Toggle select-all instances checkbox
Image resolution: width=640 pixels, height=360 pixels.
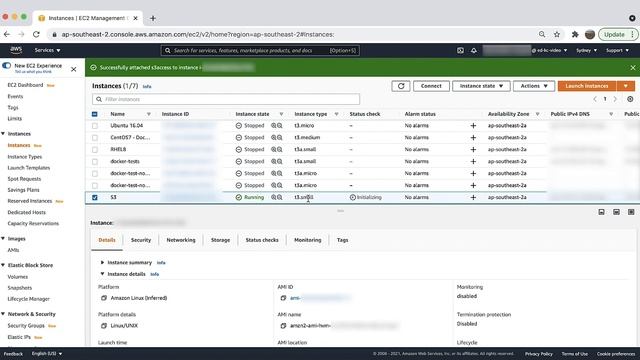tap(95, 114)
